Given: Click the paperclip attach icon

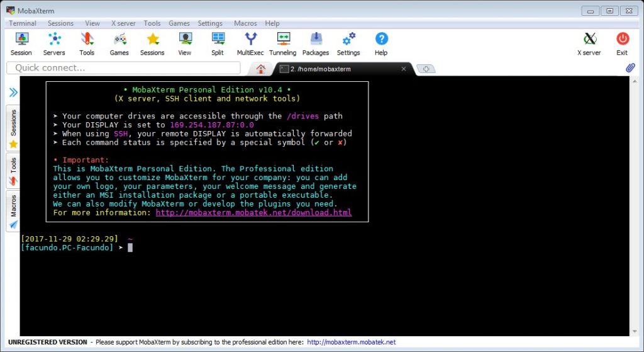Looking at the screenshot, I should coord(630,68).
